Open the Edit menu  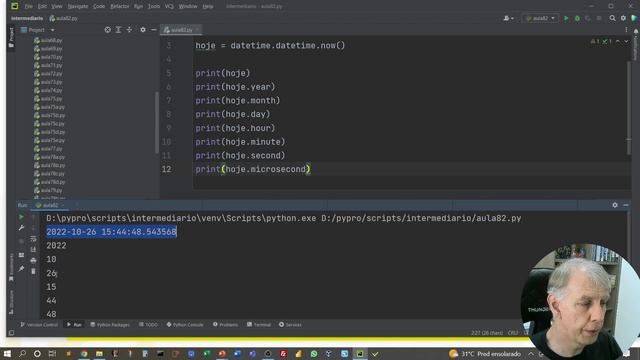point(42,7)
